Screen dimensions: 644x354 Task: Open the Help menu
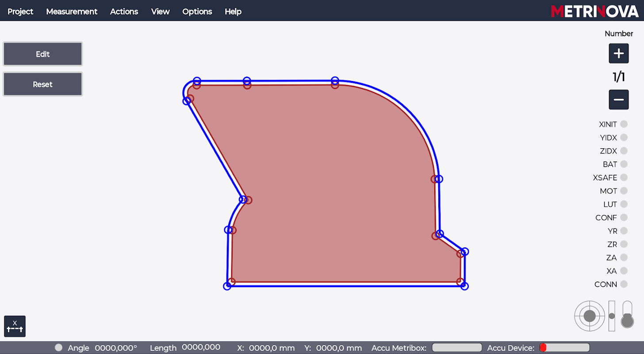point(233,12)
